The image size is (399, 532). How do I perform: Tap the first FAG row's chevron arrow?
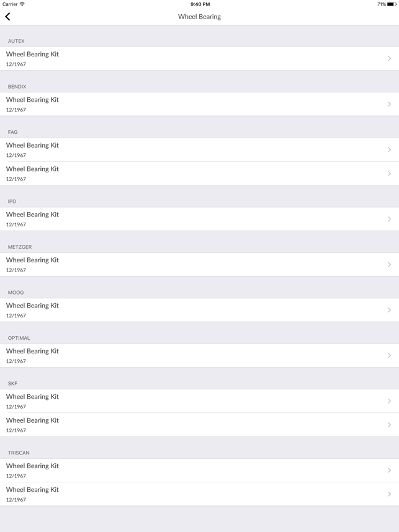point(389,149)
